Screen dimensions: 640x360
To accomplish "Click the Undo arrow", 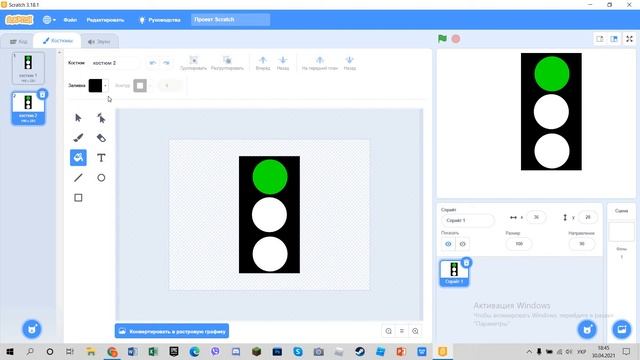I will pyautogui.click(x=153, y=63).
